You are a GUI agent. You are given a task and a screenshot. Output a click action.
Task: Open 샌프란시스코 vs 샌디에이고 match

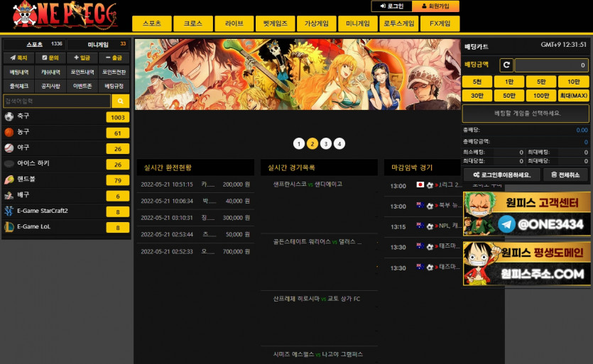pos(308,184)
